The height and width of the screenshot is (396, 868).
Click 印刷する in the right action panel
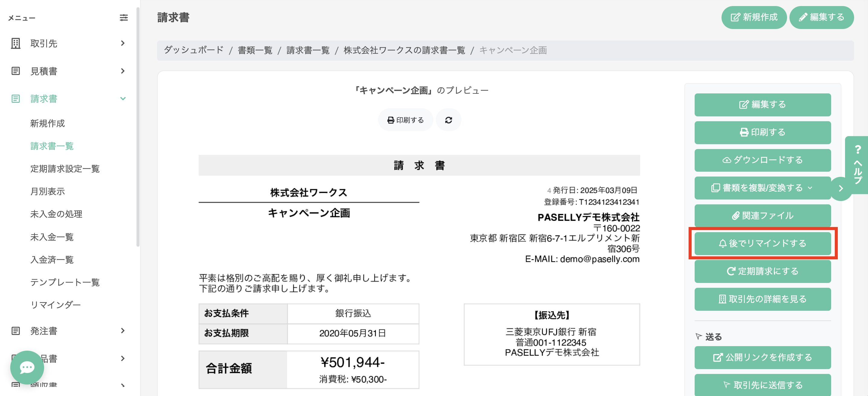coord(762,132)
